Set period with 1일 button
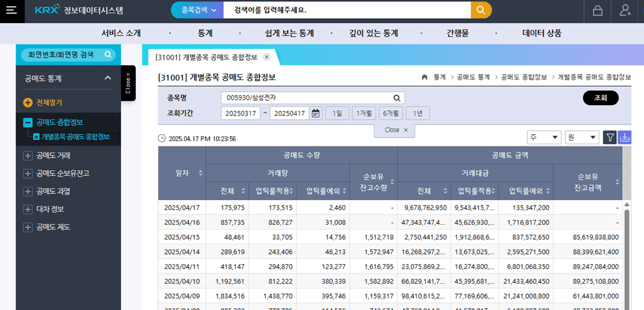 337,113
